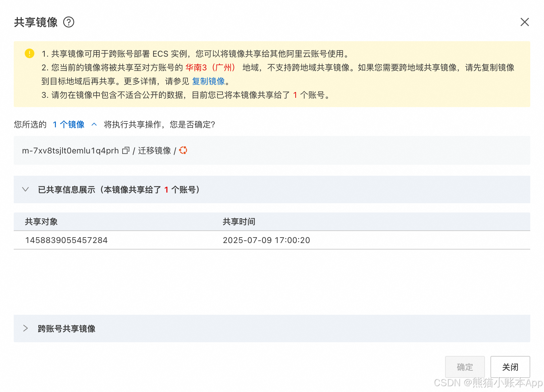Click the 确定 button
This screenshot has height=392, width=544.
(465, 367)
